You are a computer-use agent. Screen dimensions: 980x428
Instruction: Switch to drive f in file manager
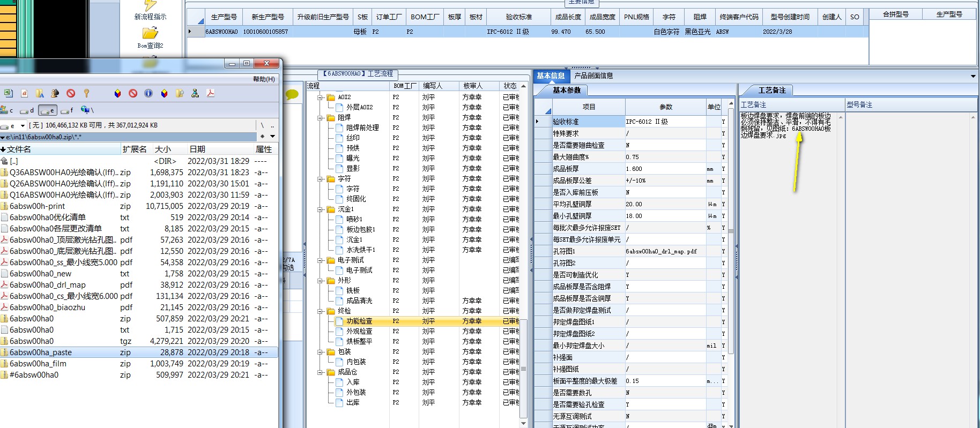click(66, 110)
